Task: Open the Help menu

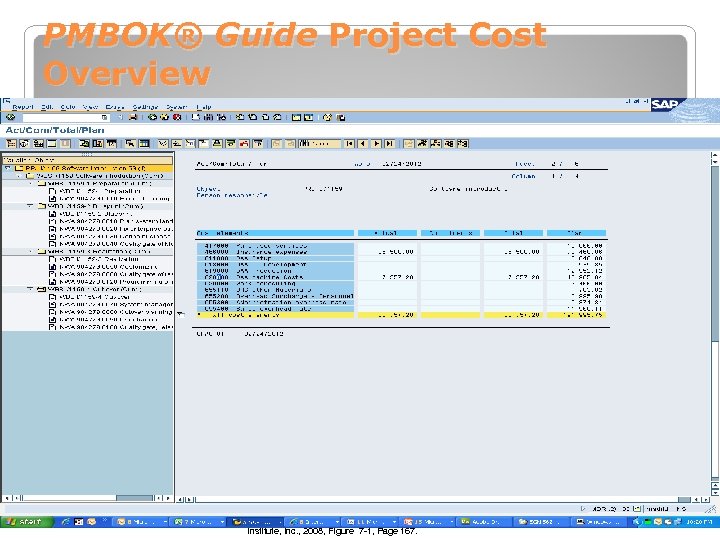Action: tap(204, 107)
